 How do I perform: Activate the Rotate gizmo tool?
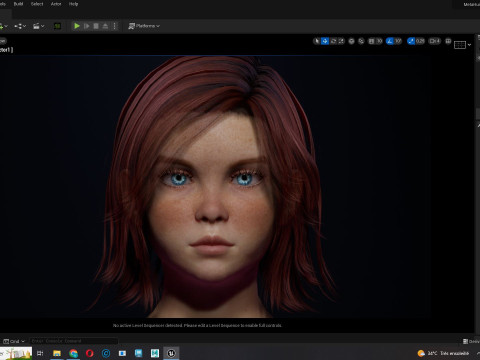[333, 41]
